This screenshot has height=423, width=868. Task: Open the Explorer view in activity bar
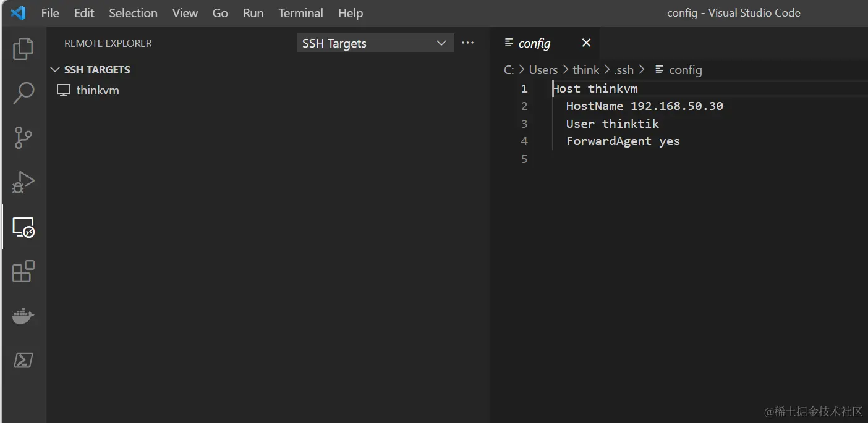coord(23,49)
